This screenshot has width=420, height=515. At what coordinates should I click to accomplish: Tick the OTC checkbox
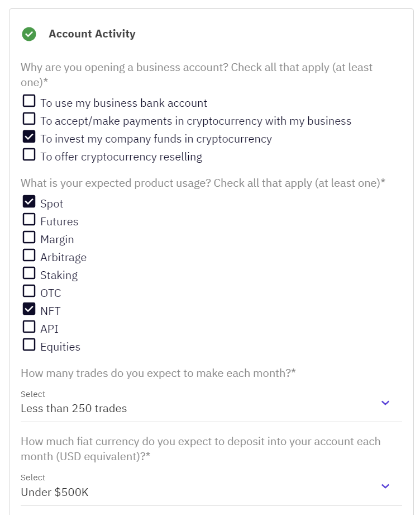29,291
